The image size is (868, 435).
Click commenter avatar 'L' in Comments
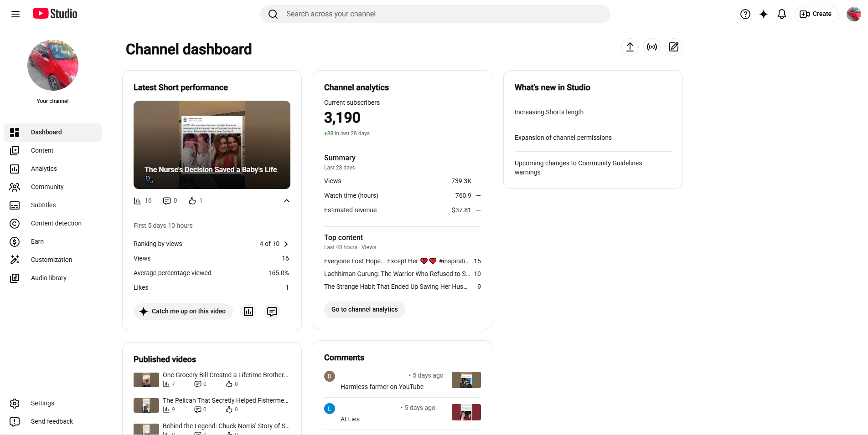(x=330, y=409)
